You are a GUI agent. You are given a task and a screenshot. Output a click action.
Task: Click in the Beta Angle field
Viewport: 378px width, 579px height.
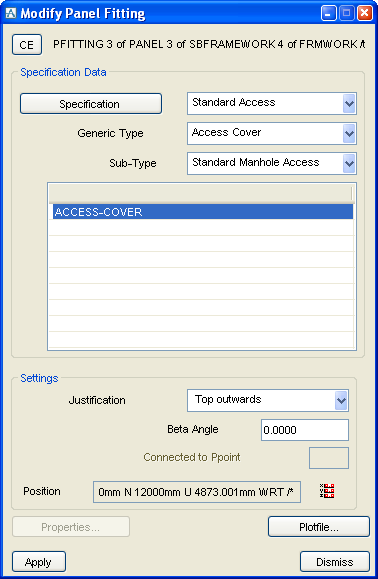pyautogui.click(x=305, y=430)
